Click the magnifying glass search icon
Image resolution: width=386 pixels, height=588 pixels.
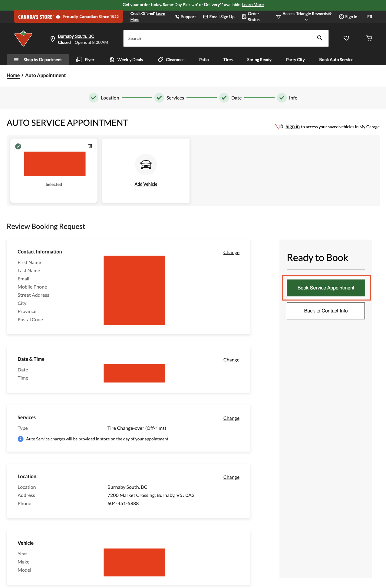[x=320, y=38]
